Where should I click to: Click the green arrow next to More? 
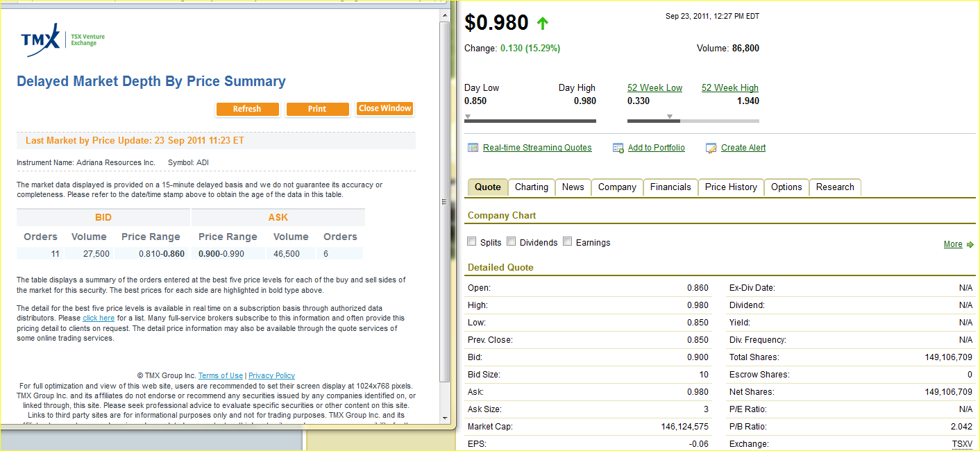970,244
